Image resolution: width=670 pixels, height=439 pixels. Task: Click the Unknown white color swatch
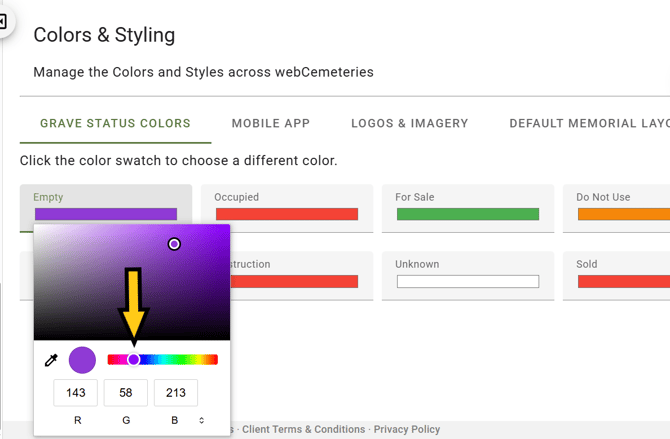click(x=468, y=281)
